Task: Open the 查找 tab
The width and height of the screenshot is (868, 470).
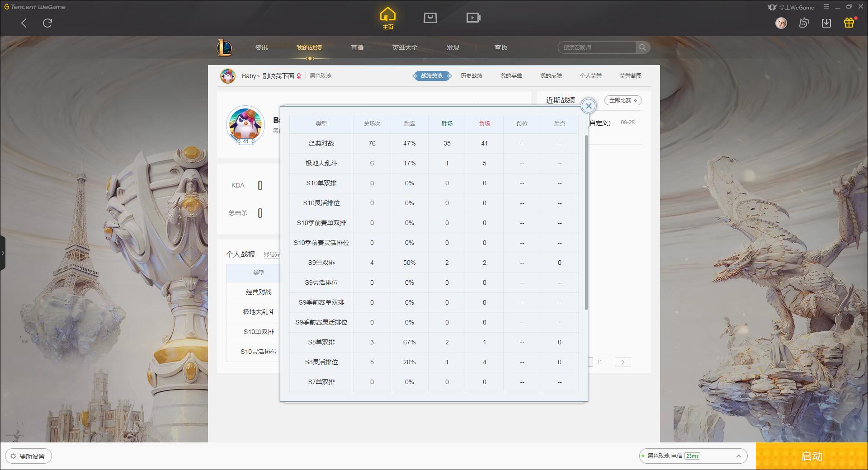Action: 501,47
